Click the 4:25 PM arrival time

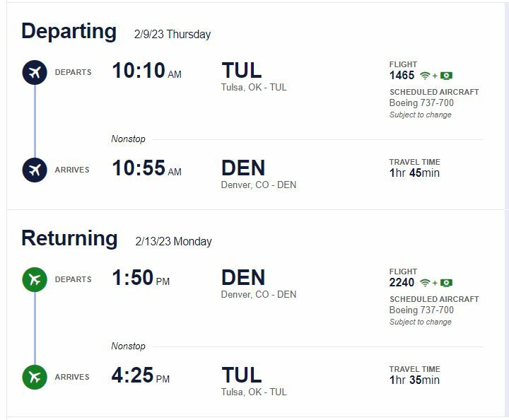(x=141, y=375)
